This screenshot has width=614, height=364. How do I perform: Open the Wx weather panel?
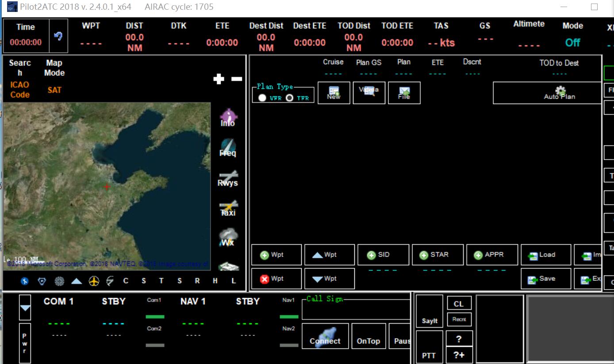[x=228, y=238]
